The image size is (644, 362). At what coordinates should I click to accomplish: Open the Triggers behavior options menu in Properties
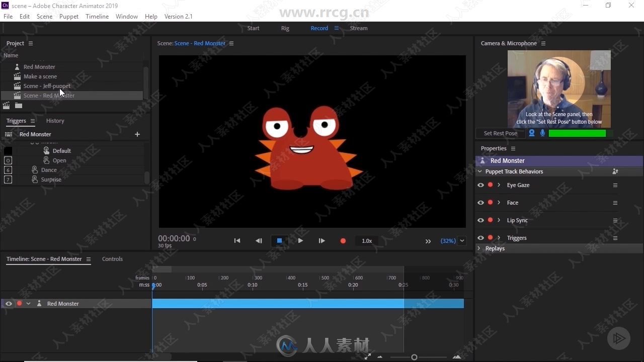pyautogui.click(x=615, y=238)
